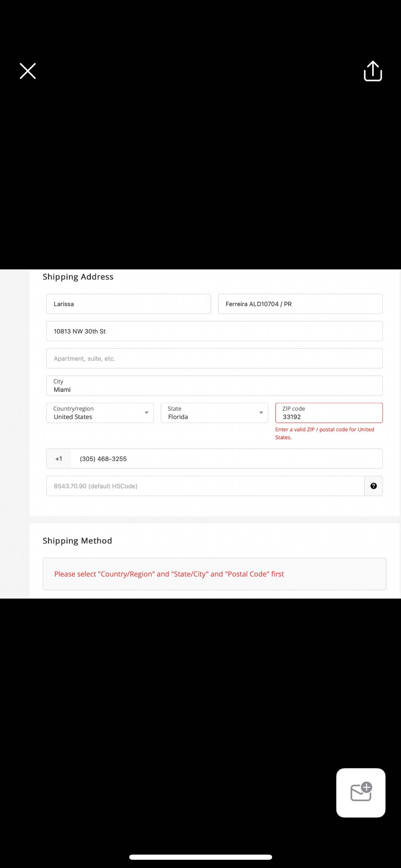Screen dimensions: 401x868
Task: Select the last name field with Ferreira
Action: pos(300,304)
